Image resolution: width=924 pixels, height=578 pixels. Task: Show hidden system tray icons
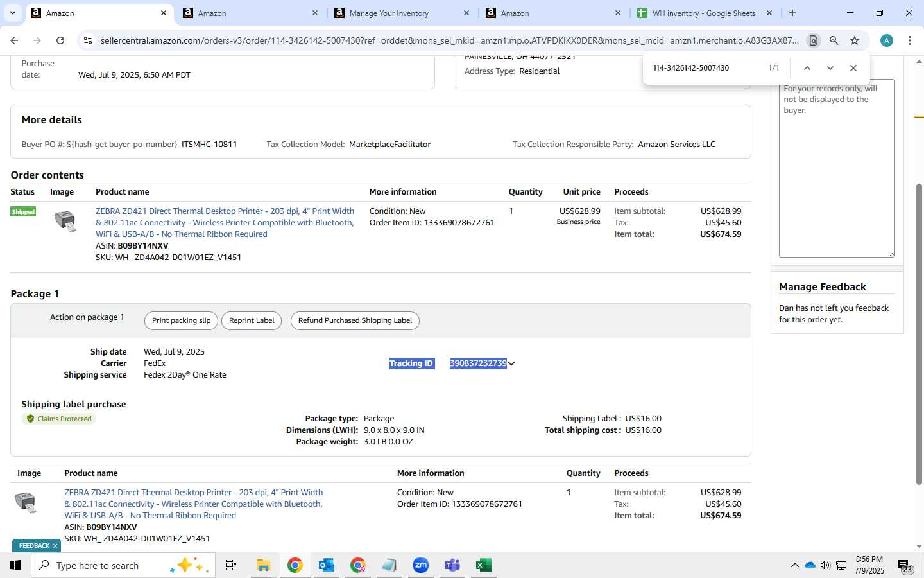pos(794,565)
